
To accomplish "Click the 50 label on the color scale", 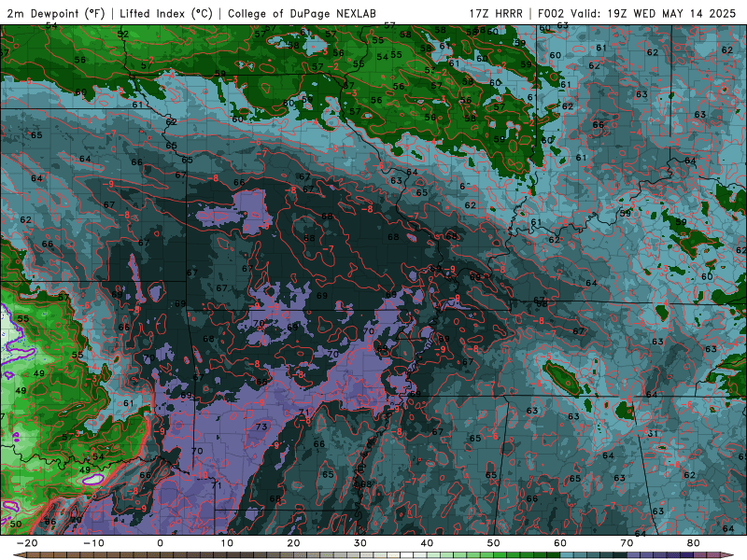I will 494,543.
